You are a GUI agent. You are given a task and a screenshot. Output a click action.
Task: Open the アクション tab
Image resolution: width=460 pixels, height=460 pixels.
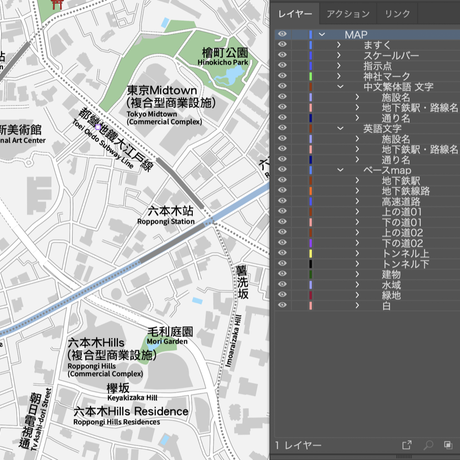tap(348, 14)
